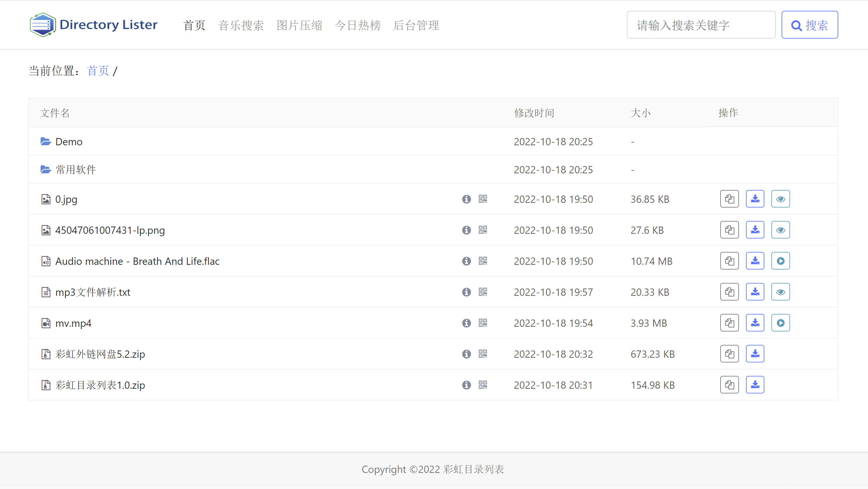Viewport: 868px width, 489px height.
Task: Click the QR code icon for 0.jpg
Action: [483, 199]
